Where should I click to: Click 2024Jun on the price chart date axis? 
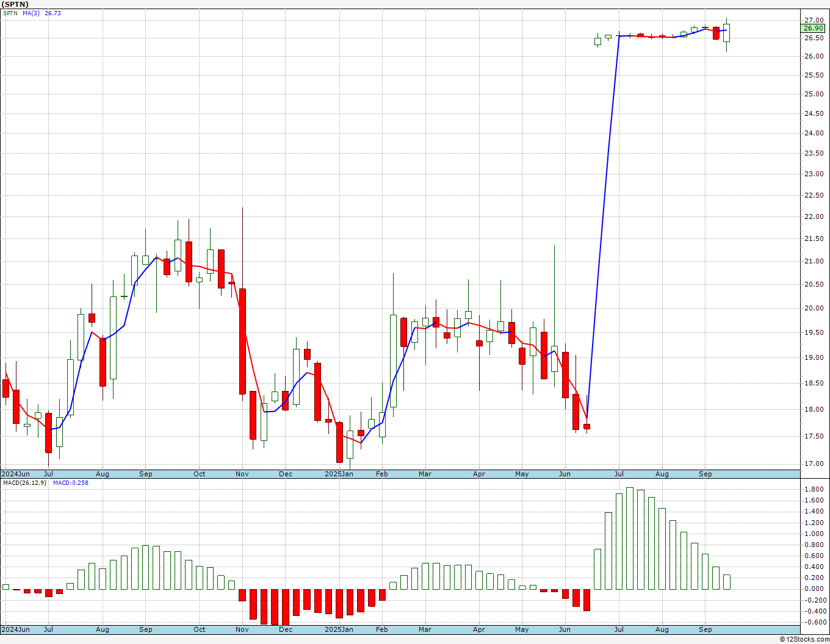click(15, 474)
